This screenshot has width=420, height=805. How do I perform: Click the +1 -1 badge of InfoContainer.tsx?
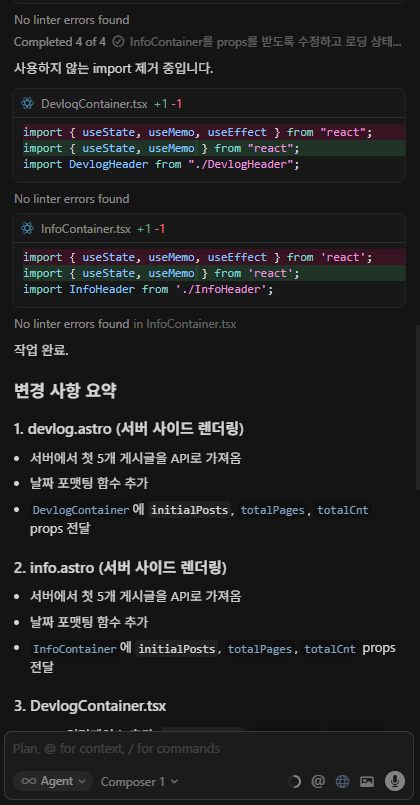151,228
